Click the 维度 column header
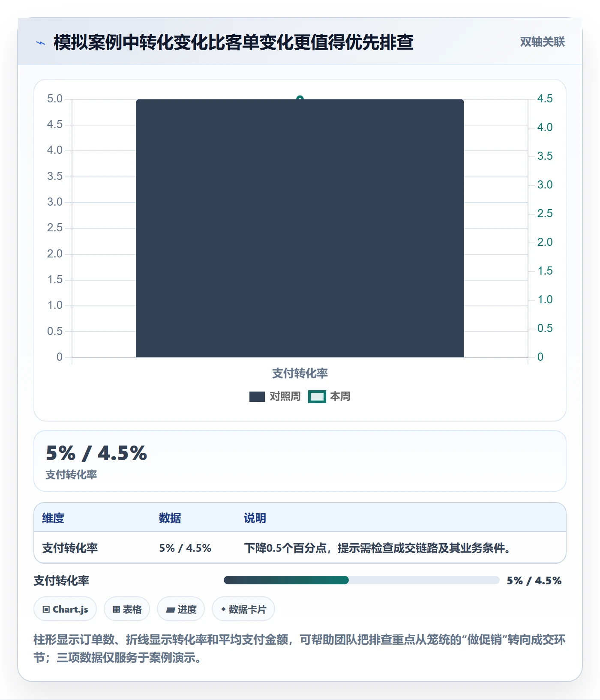The height and width of the screenshot is (700, 600). 53,518
